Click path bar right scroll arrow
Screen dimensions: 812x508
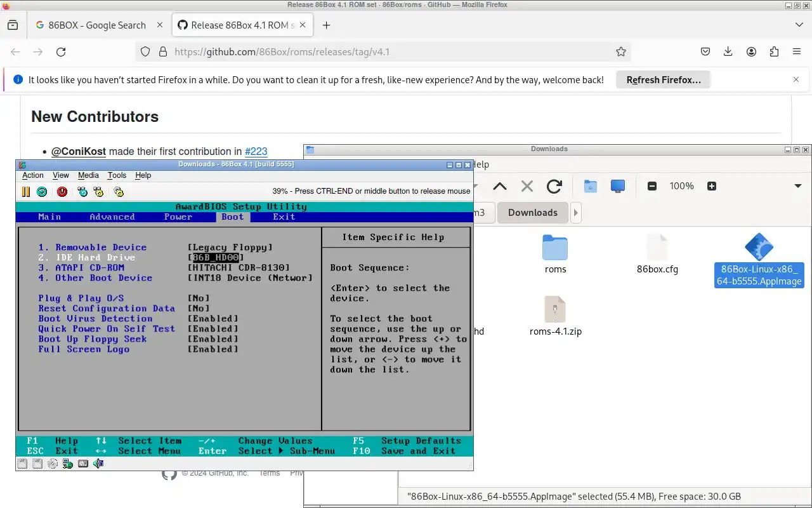[576, 213]
